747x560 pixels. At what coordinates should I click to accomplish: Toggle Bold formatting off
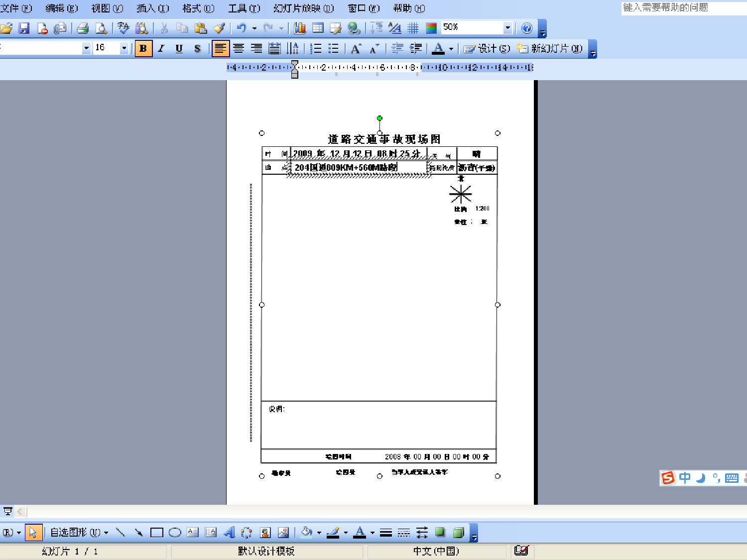coord(143,49)
